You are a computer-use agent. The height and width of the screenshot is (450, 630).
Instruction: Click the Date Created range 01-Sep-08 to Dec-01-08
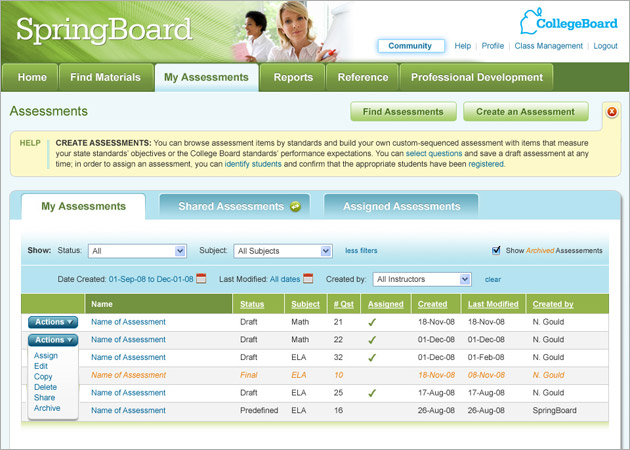[151, 279]
